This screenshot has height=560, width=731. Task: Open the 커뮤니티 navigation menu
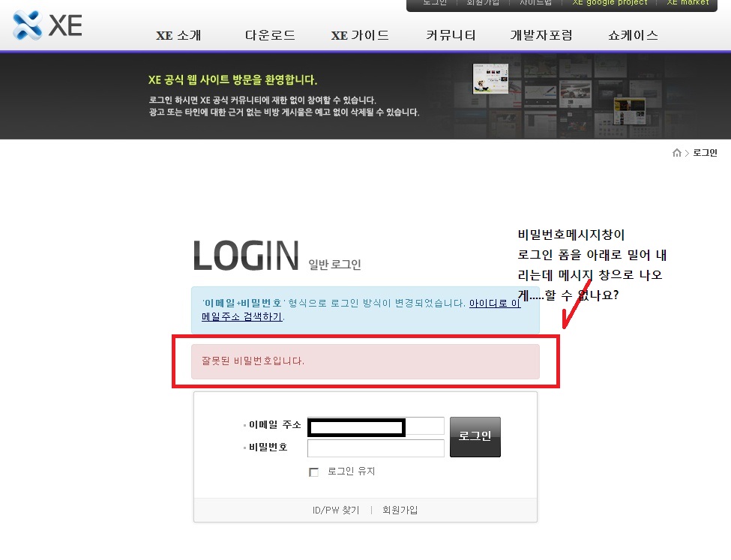click(x=451, y=34)
